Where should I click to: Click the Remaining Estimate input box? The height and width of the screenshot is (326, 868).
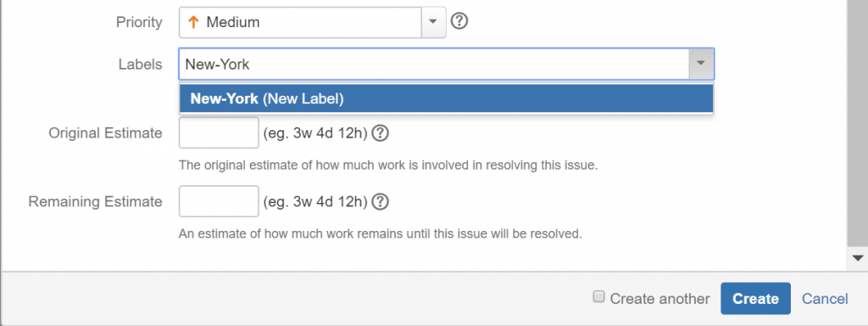[x=219, y=201]
